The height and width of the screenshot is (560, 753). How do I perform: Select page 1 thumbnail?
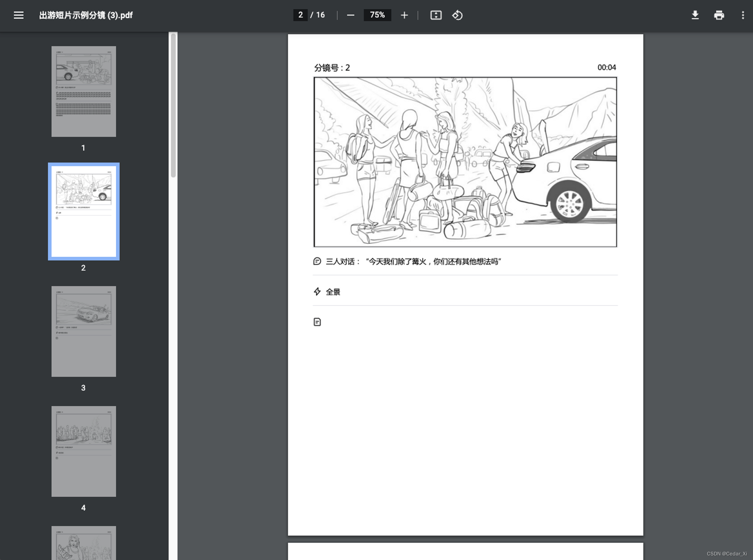coord(84,91)
